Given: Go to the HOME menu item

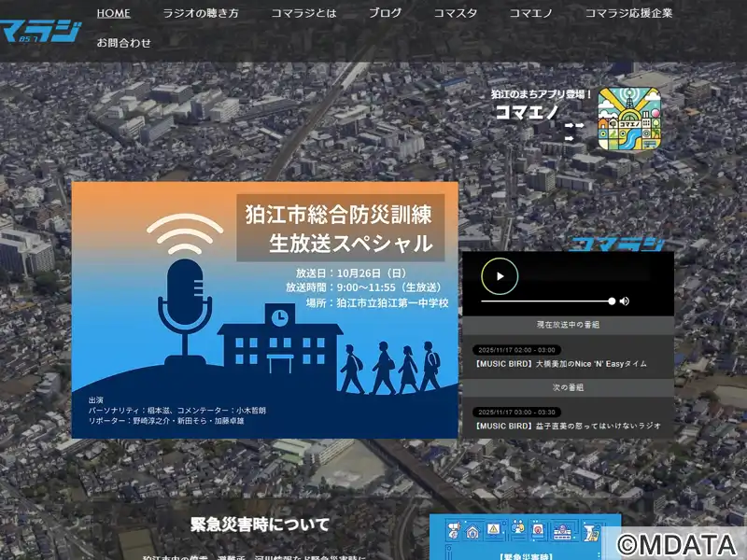Looking at the screenshot, I should [x=114, y=13].
